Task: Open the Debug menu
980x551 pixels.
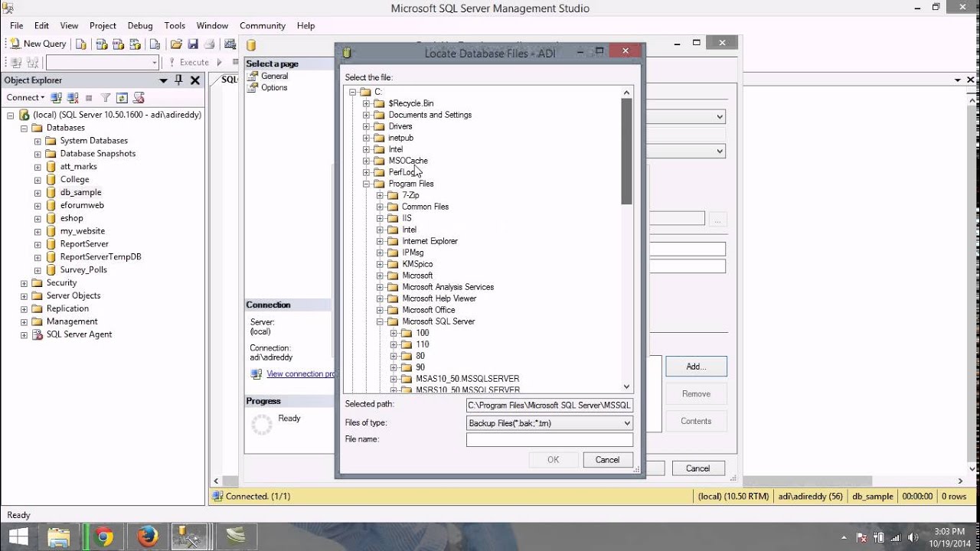Action: pos(140,25)
